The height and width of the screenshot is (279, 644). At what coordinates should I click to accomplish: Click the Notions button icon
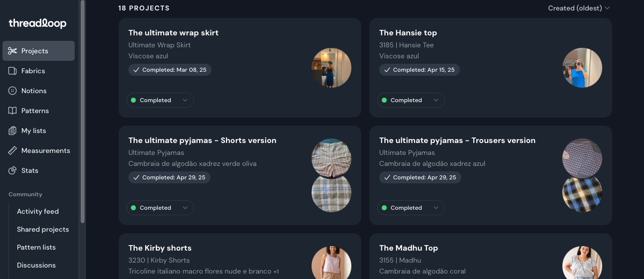click(13, 91)
